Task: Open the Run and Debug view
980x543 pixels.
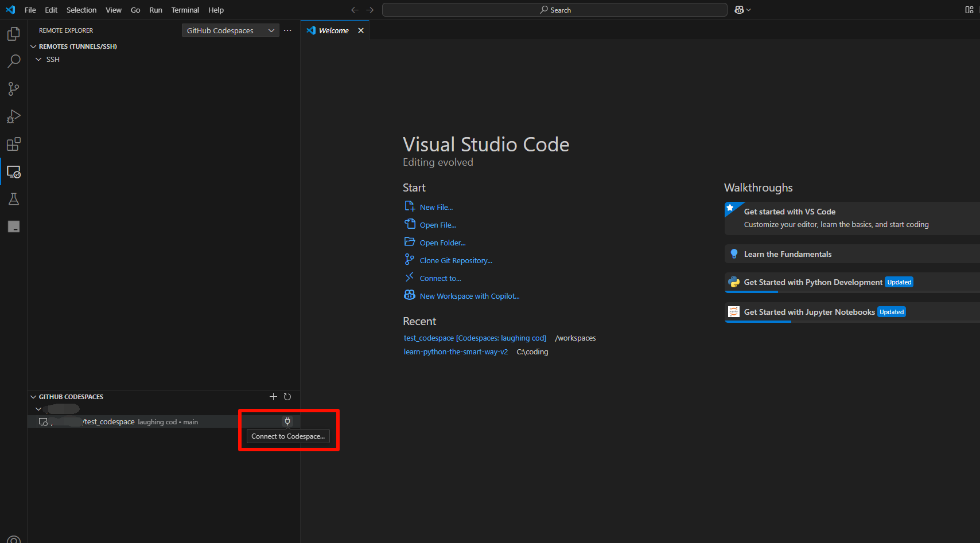Action: click(14, 116)
